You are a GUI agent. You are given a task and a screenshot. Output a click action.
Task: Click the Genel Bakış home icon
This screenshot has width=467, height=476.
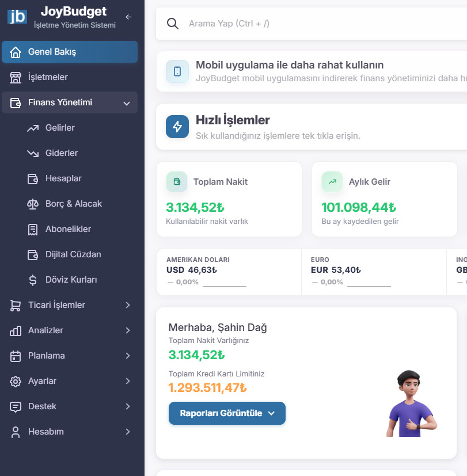(16, 52)
